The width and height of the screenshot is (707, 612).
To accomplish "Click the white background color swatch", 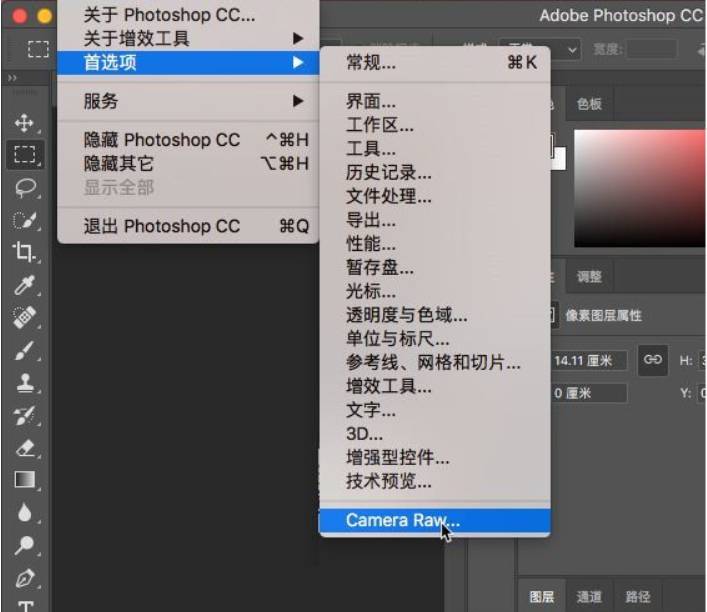I will point(560,159).
